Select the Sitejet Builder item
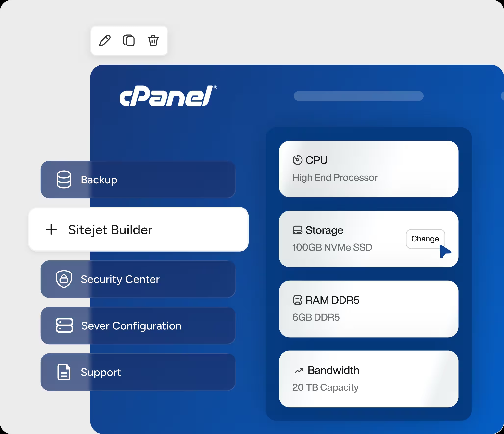 [x=139, y=229]
